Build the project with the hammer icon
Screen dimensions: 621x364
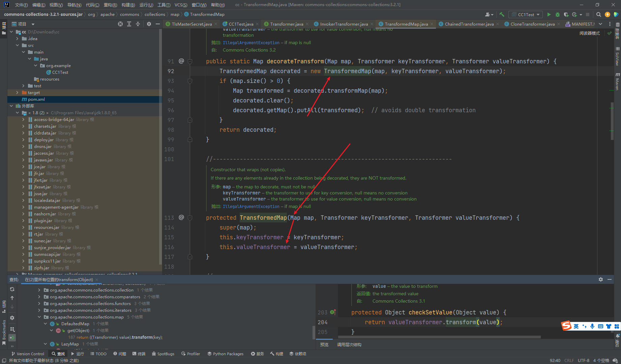[502, 14]
